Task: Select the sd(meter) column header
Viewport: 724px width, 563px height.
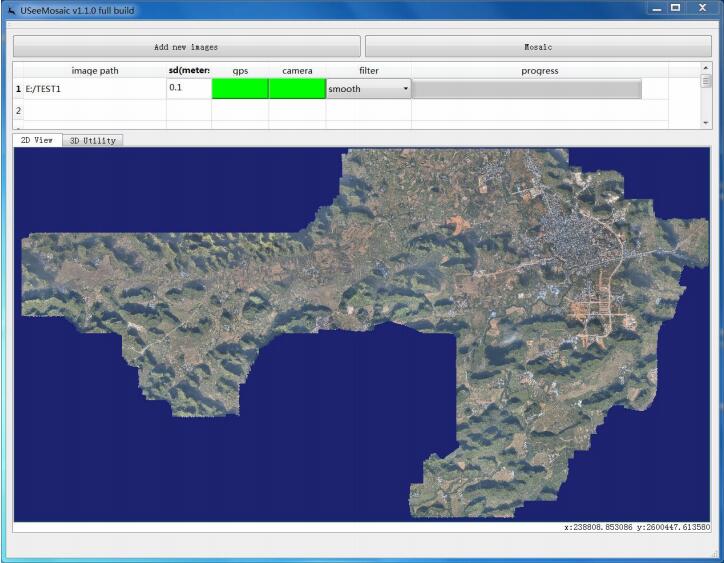Action: coord(189,71)
